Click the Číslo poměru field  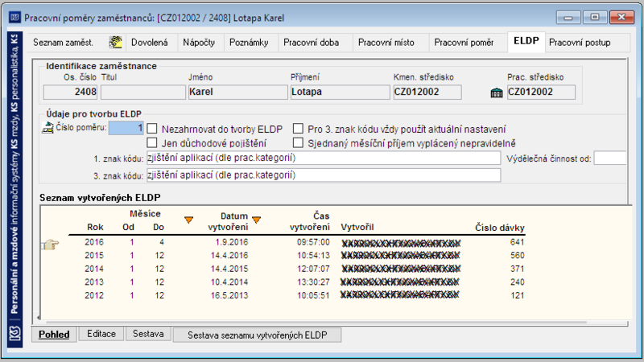click(x=126, y=128)
